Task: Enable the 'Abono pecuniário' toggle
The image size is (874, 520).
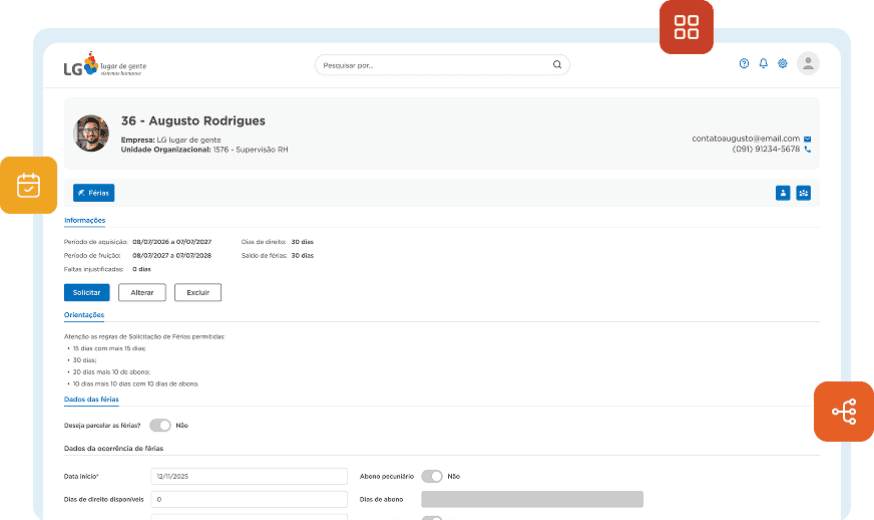Action: (x=432, y=476)
